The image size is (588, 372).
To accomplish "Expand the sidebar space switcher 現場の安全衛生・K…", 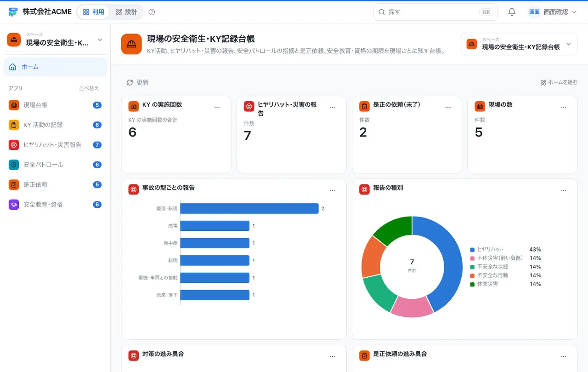I will (55, 40).
